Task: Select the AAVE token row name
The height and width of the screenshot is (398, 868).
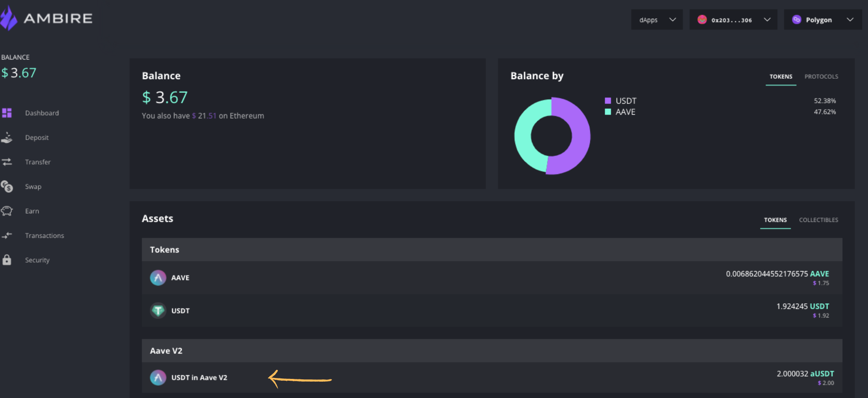Action: point(180,277)
